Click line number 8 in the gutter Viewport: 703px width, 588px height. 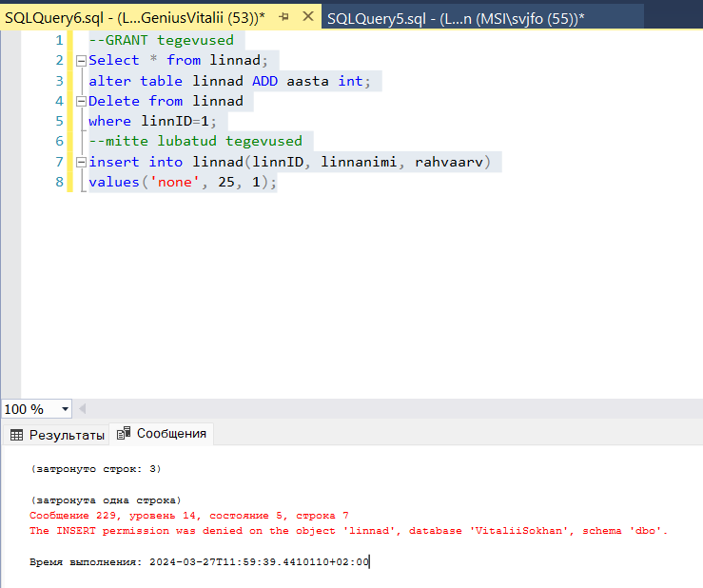[59, 182]
